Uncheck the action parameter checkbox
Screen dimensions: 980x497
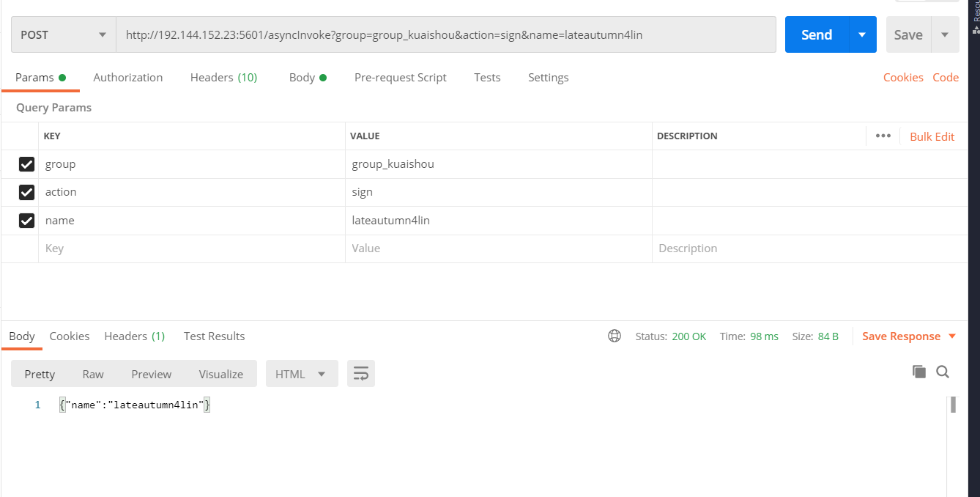26,192
